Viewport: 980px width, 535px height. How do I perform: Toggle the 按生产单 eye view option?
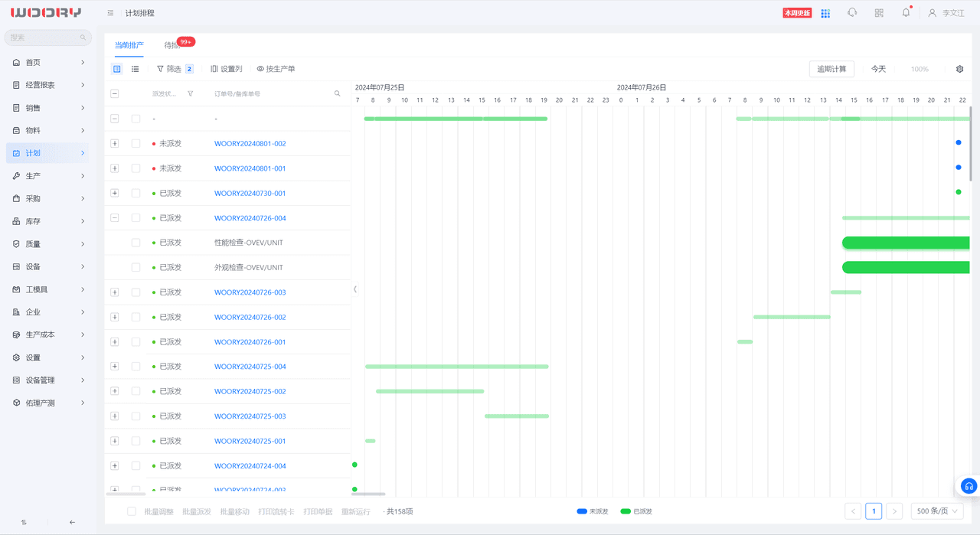click(x=276, y=69)
